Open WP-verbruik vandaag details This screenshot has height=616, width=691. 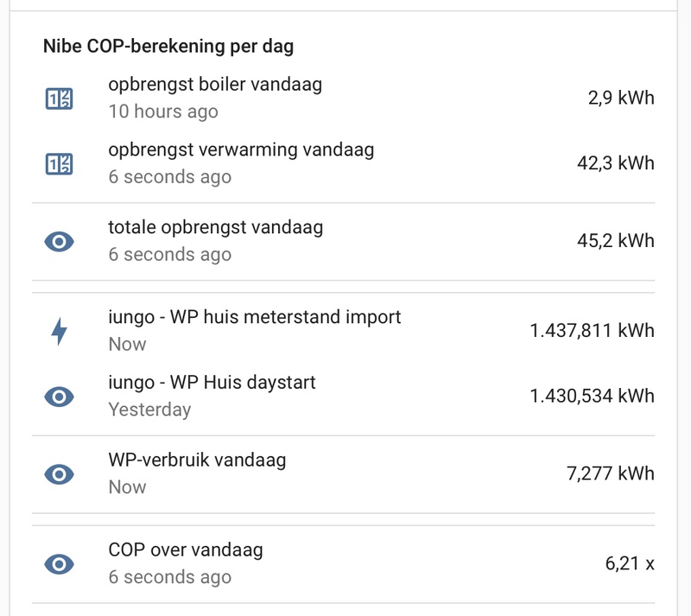pos(197,460)
